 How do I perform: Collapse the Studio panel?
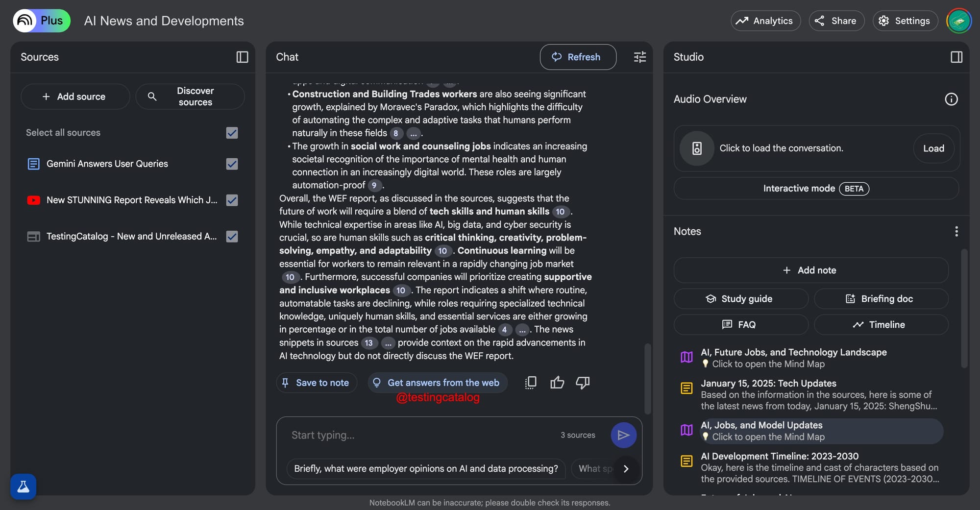(956, 57)
